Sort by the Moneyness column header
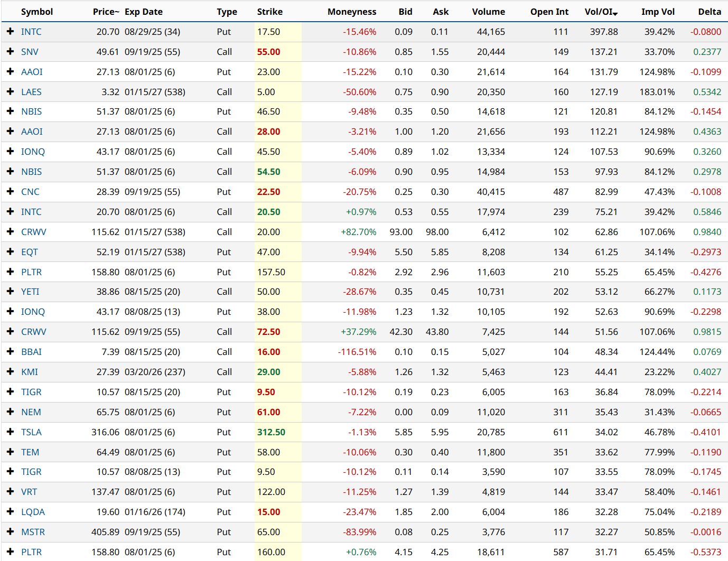Image resolution: width=728 pixels, height=561 pixels. [352, 12]
